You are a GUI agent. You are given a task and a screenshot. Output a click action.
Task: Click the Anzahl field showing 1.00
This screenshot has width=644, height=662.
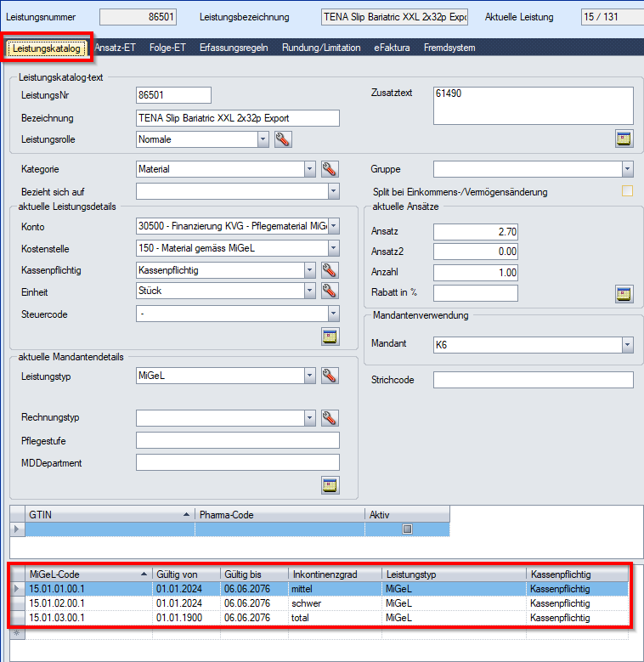476,272
